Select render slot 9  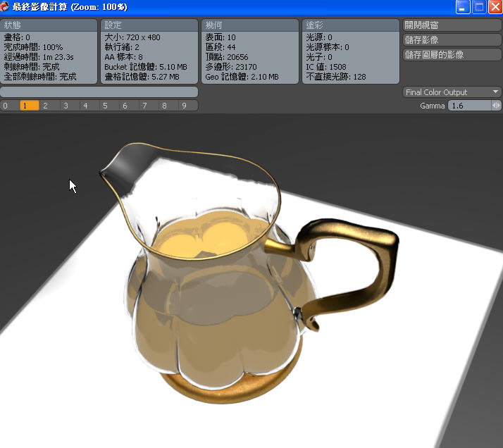coord(188,106)
